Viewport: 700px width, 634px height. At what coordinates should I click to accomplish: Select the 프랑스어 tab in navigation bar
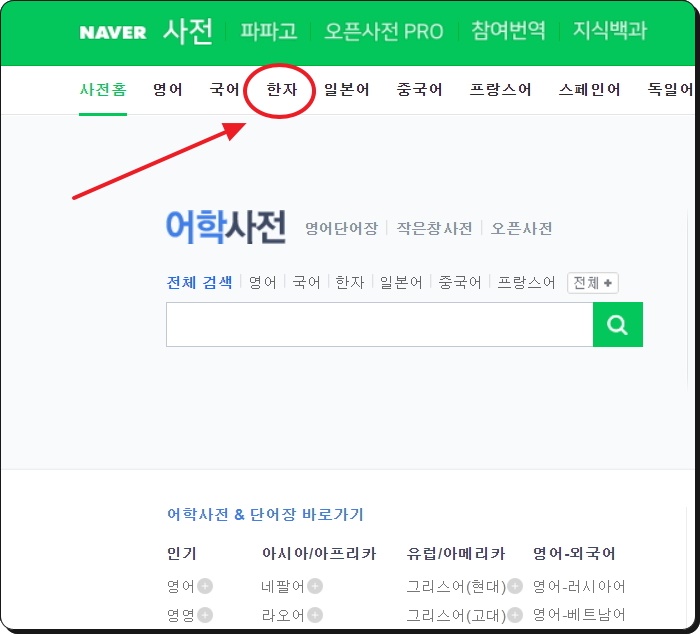coord(500,90)
